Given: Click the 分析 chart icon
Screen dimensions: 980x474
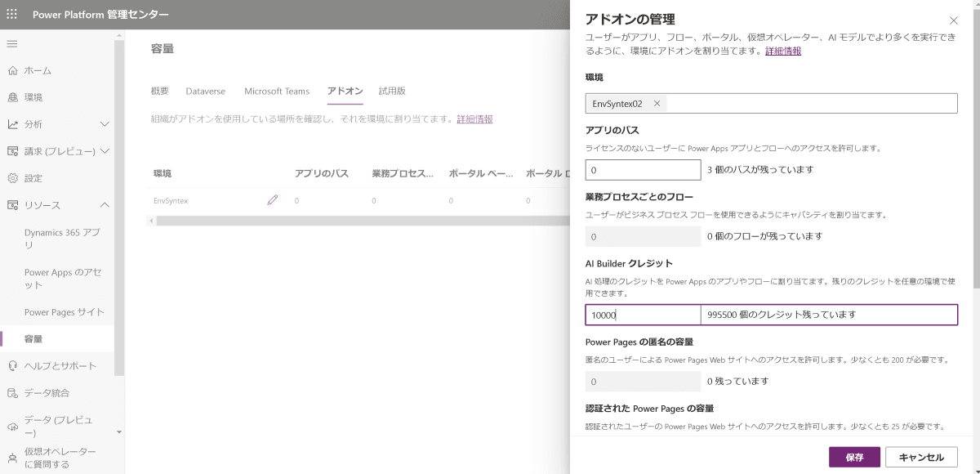Looking at the screenshot, I should 12,124.
